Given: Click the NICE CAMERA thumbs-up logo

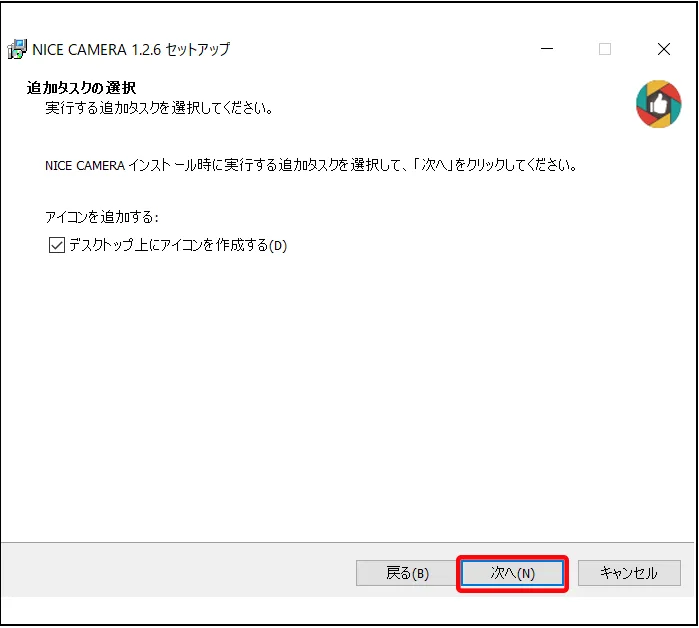Looking at the screenshot, I should coord(658,104).
